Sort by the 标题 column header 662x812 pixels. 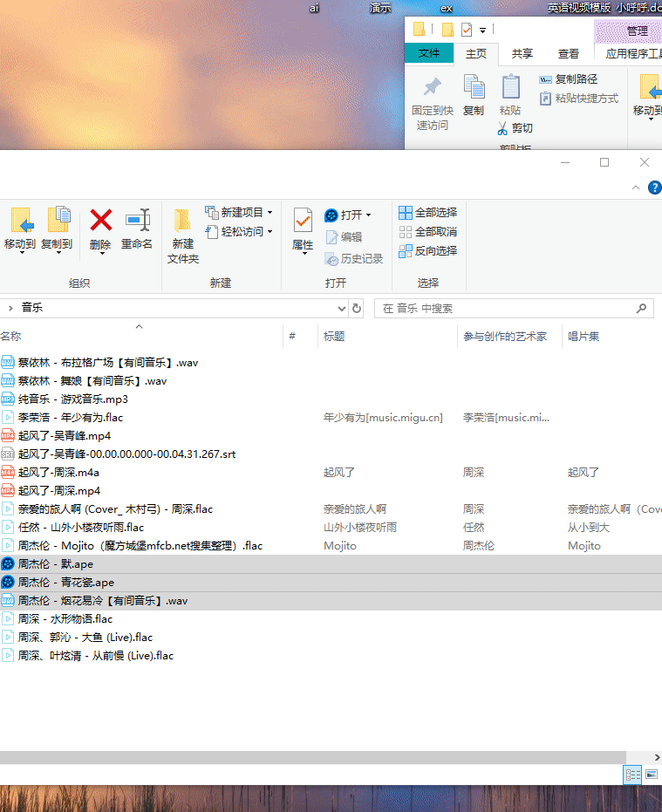[334, 336]
